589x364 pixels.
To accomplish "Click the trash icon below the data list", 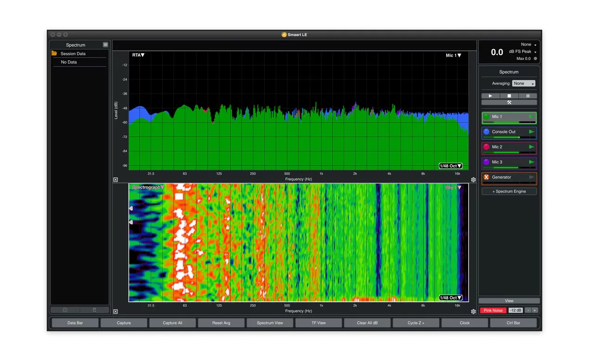I will [x=94, y=310].
